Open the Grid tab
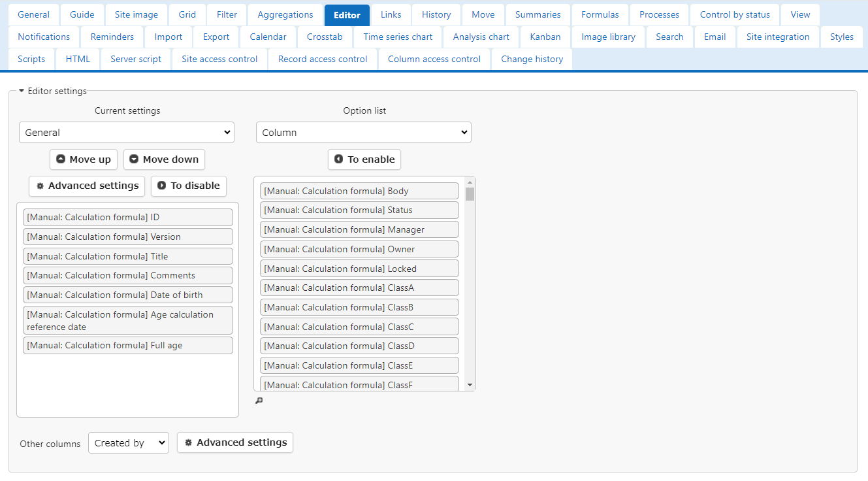868x481 pixels. 187,14
